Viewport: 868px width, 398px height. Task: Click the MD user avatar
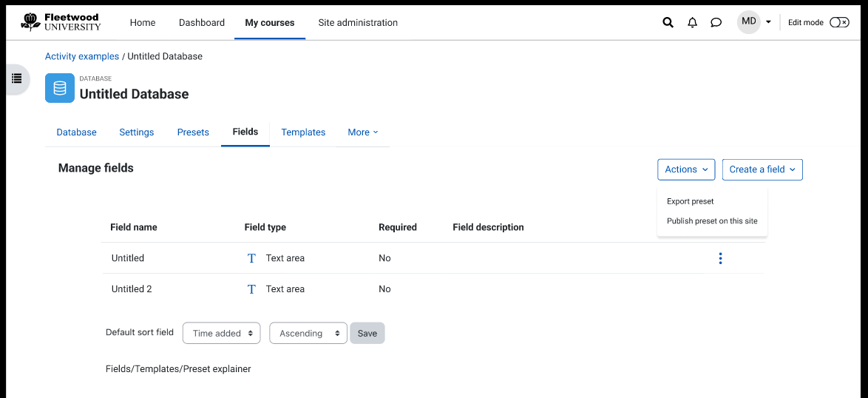point(748,22)
